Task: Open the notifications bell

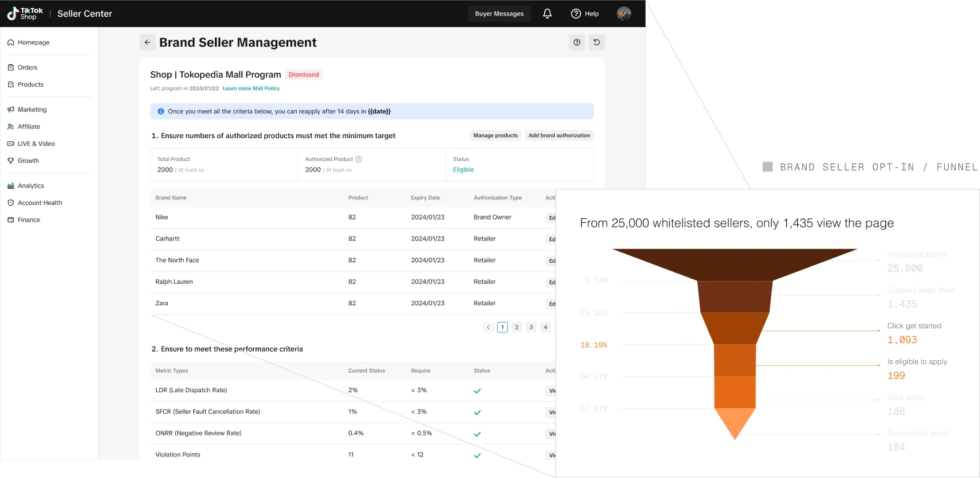Action: tap(547, 14)
